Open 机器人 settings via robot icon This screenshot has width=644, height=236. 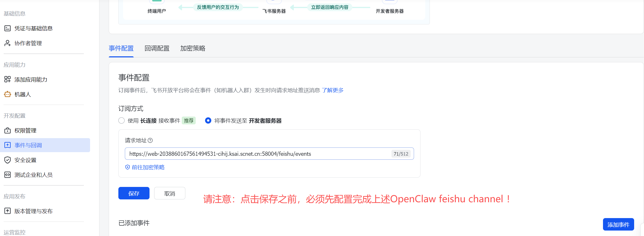click(7, 94)
